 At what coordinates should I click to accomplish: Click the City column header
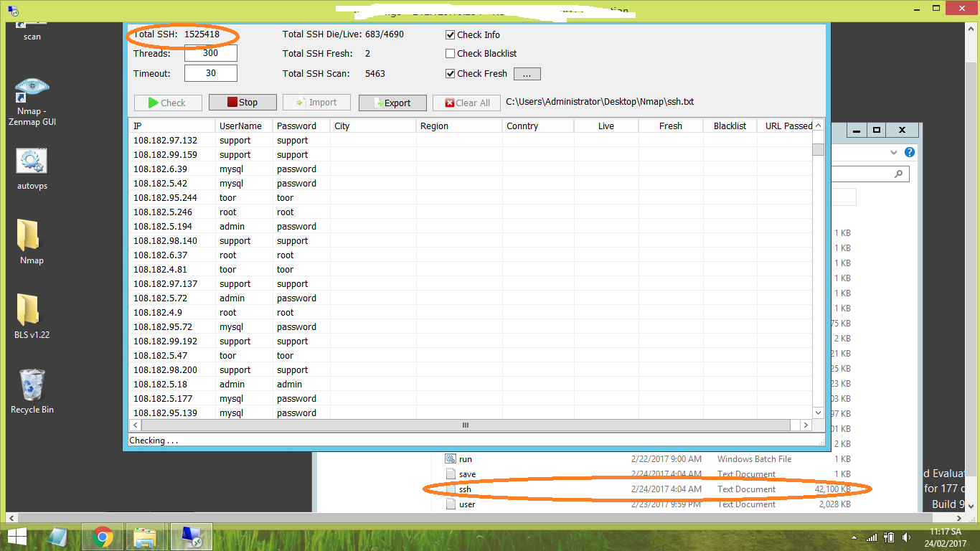point(373,126)
